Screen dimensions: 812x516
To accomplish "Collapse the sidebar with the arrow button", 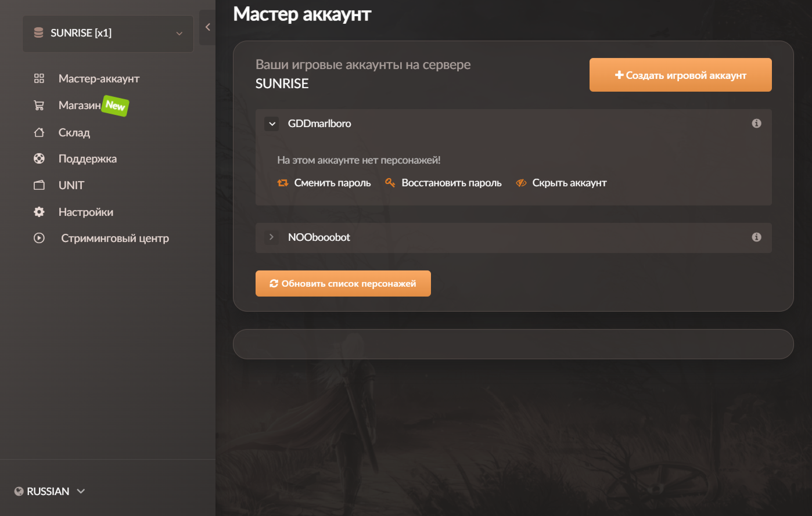I will point(207,27).
